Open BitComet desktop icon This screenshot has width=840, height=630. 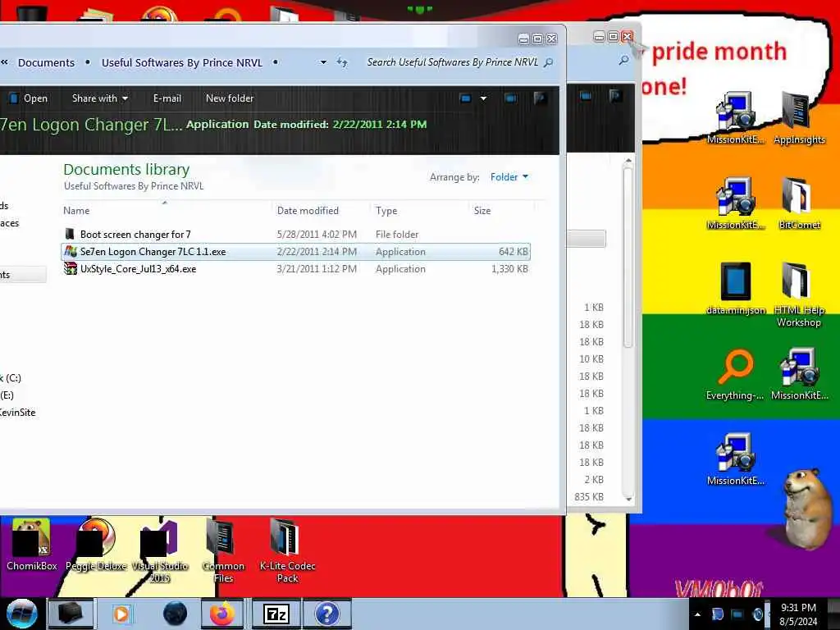tap(799, 203)
